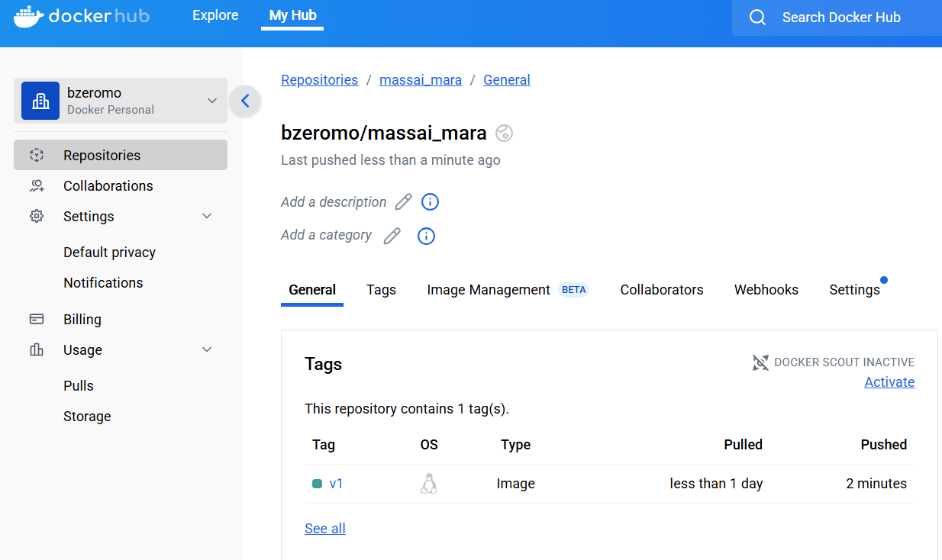
Task: Collapse the Settings section chevron
Action: pos(207,216)
